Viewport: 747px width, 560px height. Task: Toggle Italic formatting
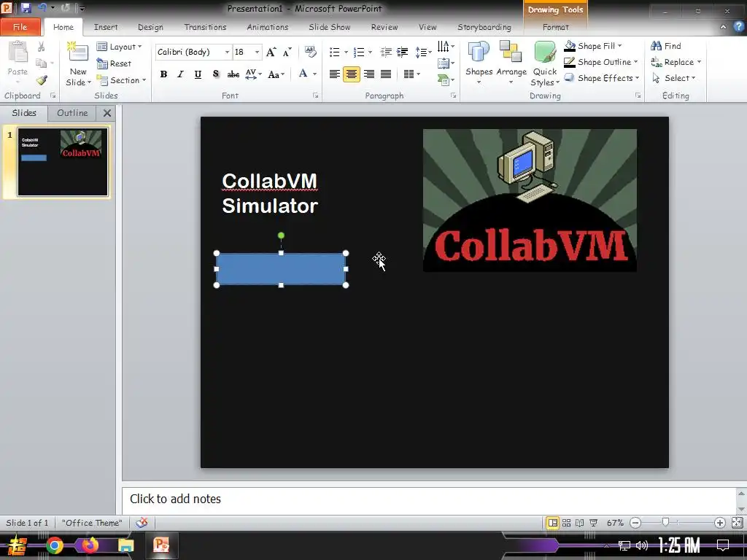[x=181, y=74]
